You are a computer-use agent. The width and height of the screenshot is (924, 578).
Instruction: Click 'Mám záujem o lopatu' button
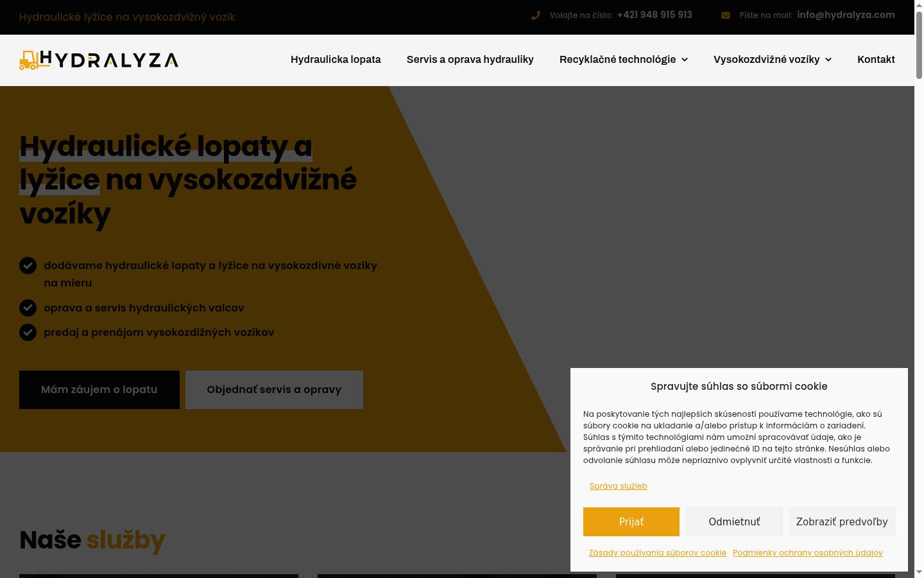click(99, 390)
